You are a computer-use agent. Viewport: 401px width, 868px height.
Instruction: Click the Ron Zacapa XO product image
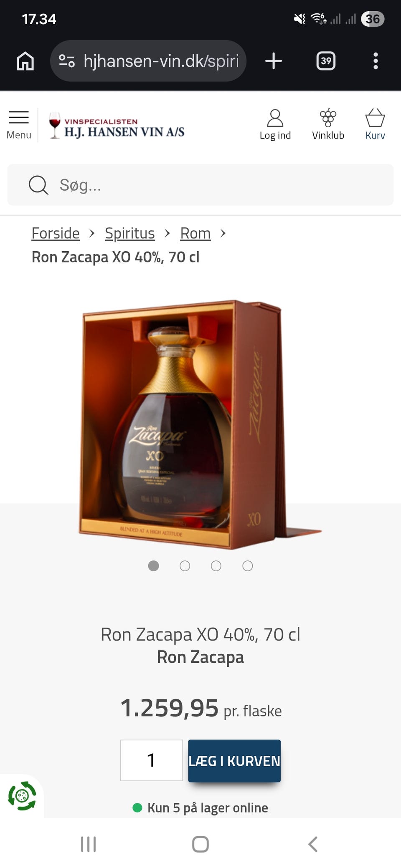200,424
